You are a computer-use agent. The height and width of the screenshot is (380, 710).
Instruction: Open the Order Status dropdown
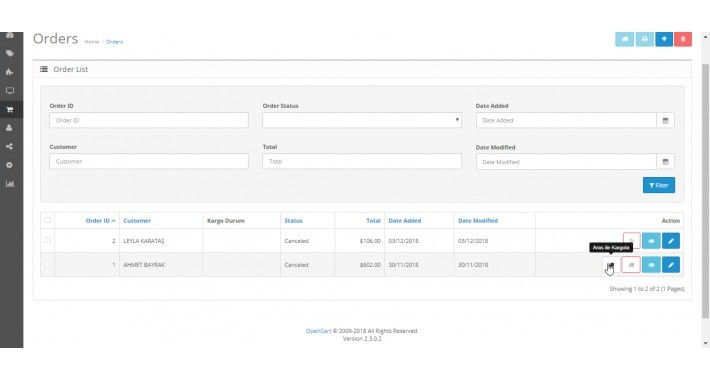coord(362,120)
